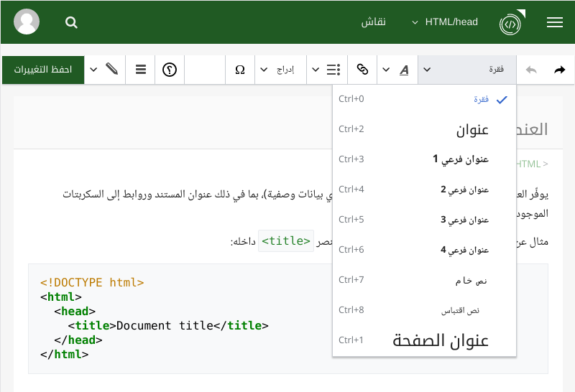The width and height of the screenshot is (575, 392).
Task: Click the inline <title> code element
Action: 286,241
